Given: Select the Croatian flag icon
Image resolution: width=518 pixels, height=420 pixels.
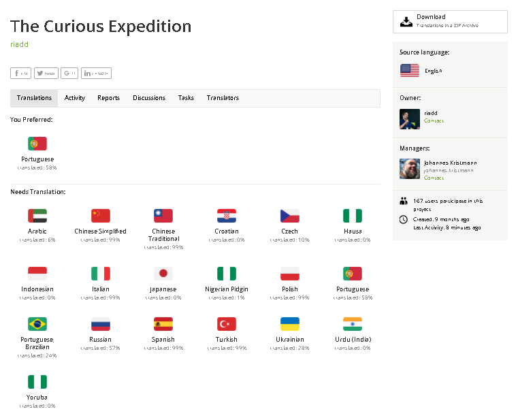Looking at the screenshot, I should point(227,216).
